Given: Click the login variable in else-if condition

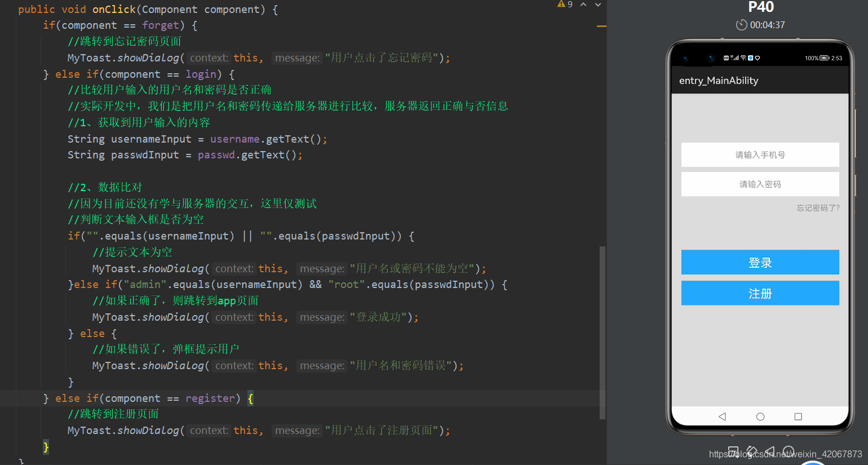Looking at the screenshot, I should pyautogui.click(x=201, y=74).
